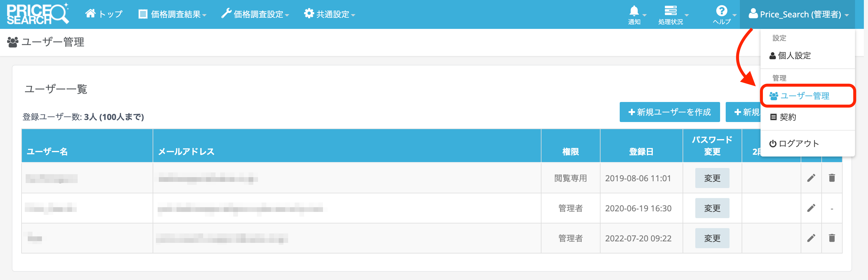Go to the トップ home page
Screen dimensions: 868x280
coord(104,14)
